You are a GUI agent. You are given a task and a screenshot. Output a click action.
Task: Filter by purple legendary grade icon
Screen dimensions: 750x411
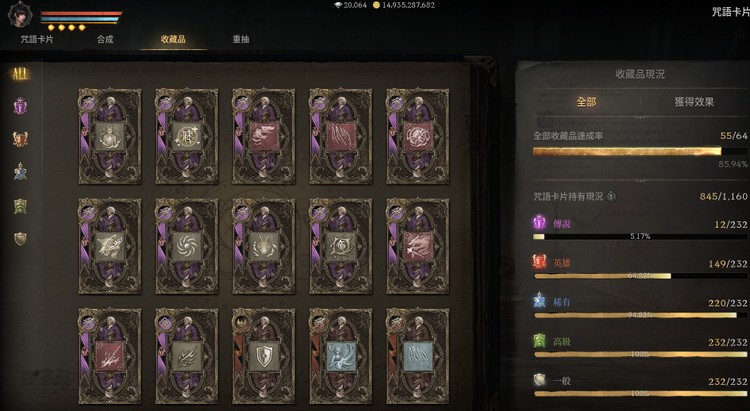20,106
